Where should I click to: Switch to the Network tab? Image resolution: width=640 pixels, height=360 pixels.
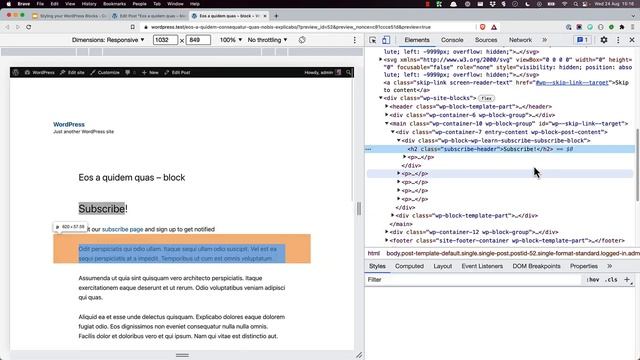(x=520, y=40)
